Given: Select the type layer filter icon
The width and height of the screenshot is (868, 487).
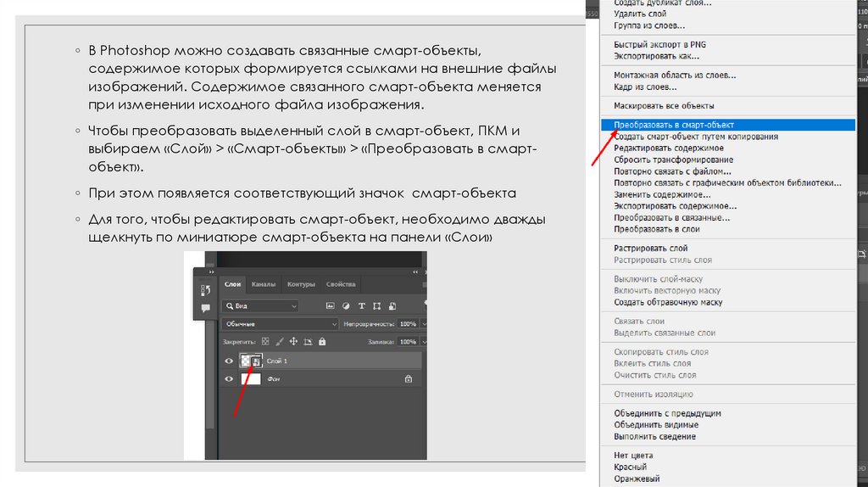Looking at the screenshot, I should tap(362, 306).
